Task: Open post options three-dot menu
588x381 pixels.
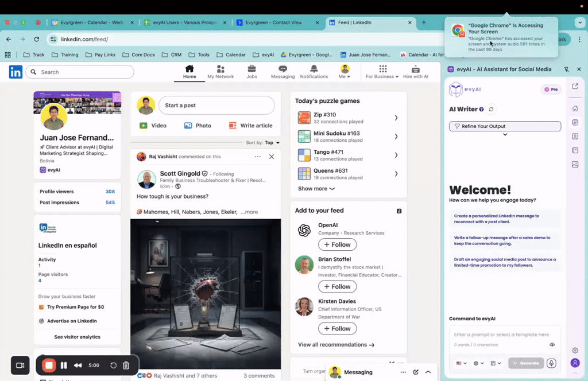Action: [258, 157]
